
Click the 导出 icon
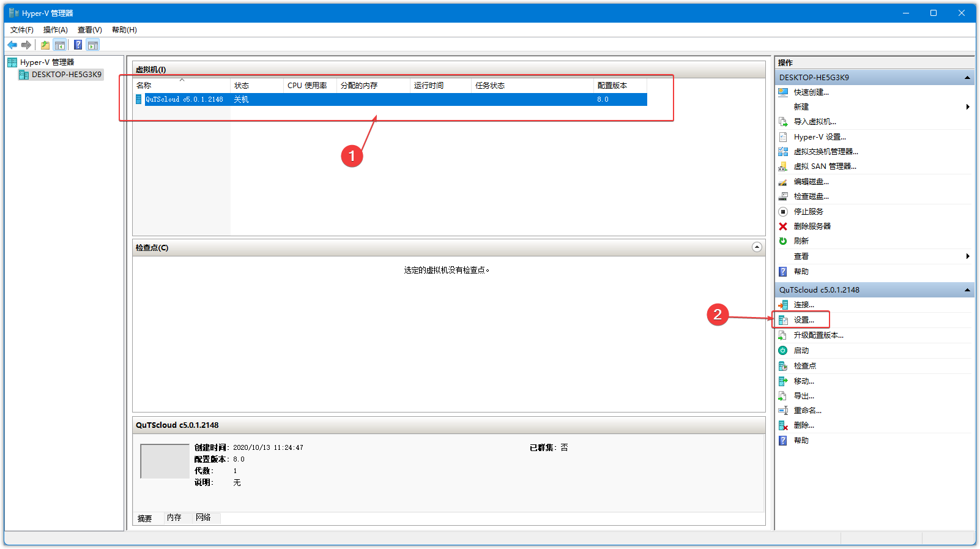point(783,396)
